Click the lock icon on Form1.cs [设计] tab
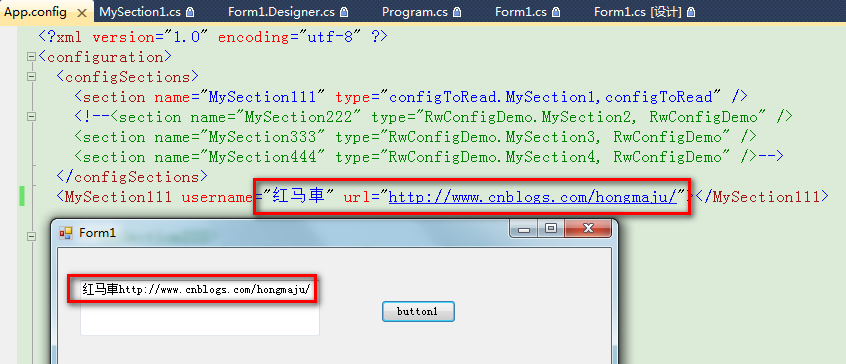The image size is (846, 364). (x=691, y=12)
